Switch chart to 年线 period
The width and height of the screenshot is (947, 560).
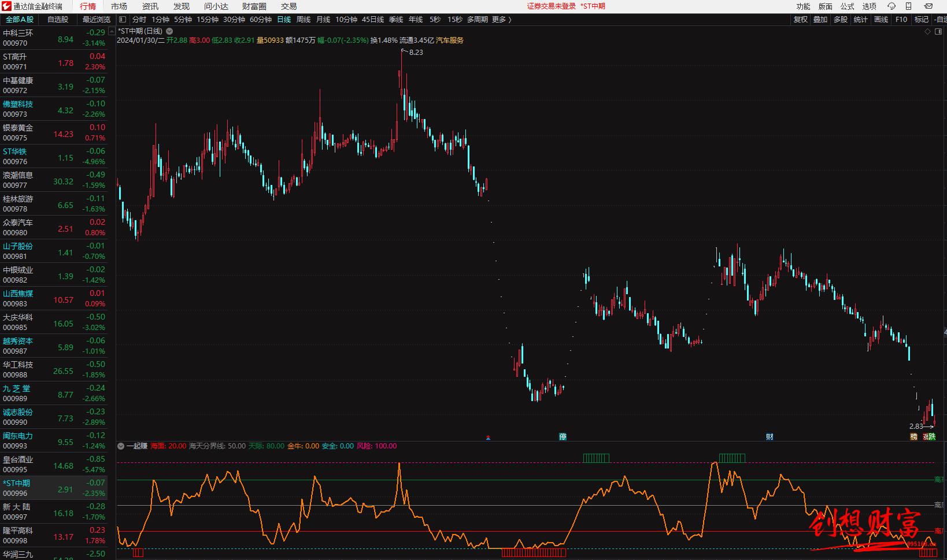click(416, 20)
